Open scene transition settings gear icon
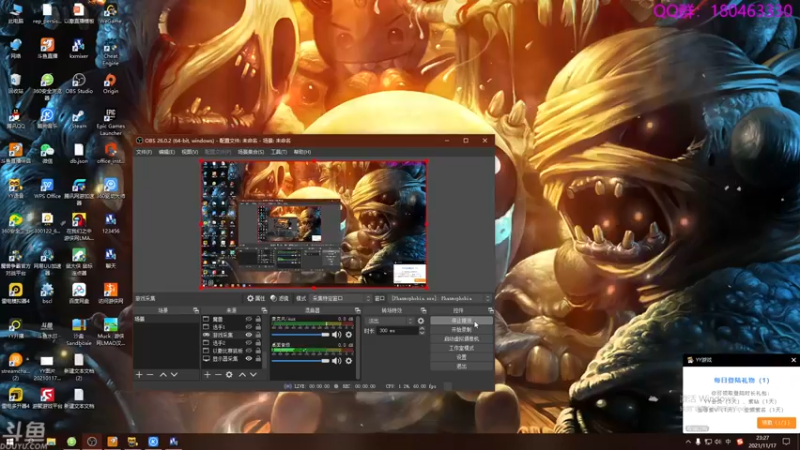This screenshot has width=800, height=450. (x=420, y=320)
